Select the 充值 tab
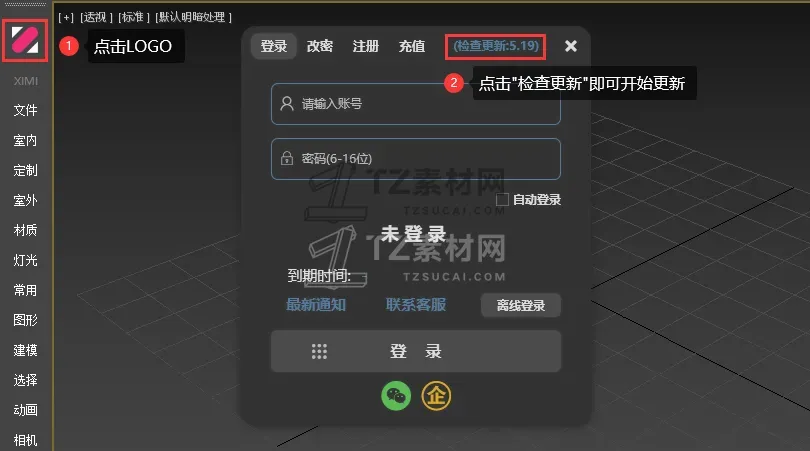This screenshot has height=451, width=810. tap(412, 46)
